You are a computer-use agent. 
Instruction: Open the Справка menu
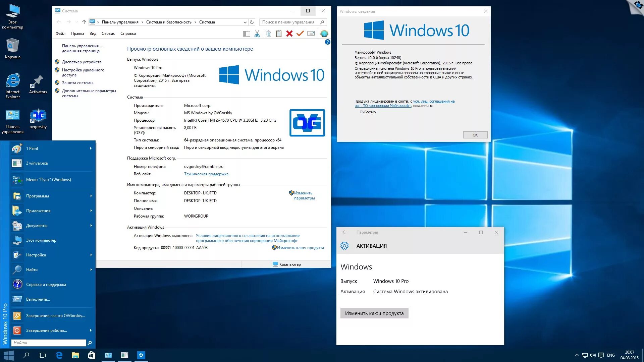(x=128, y=34)
